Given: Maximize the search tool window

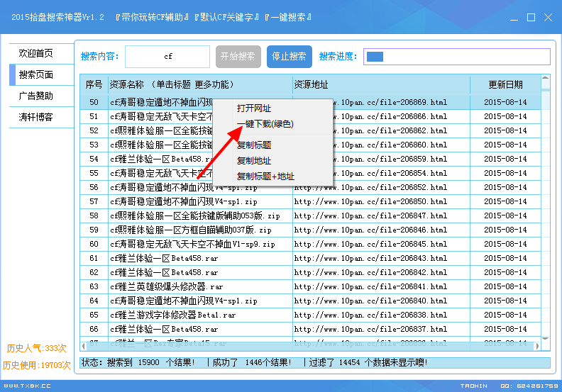Looking at the screenshot, I should pyautogui.click(x=531, y=18).
